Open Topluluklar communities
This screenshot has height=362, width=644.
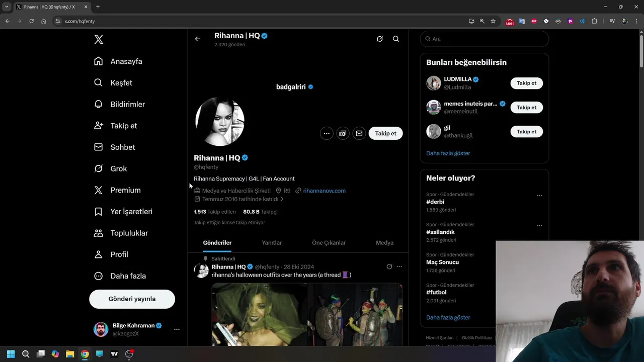[121, 233]
